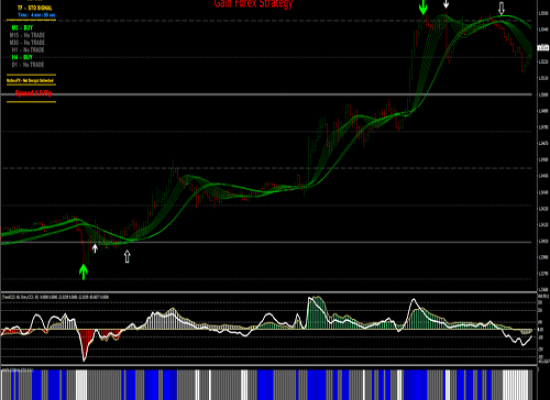
Task: Click the hollow outlined up arrow
Action: pos(127,256)
